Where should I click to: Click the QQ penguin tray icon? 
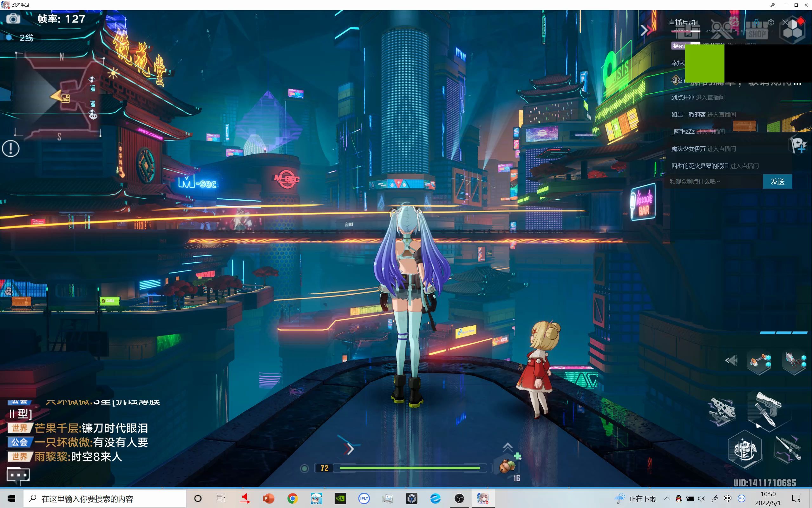click(x=678, y=498)
